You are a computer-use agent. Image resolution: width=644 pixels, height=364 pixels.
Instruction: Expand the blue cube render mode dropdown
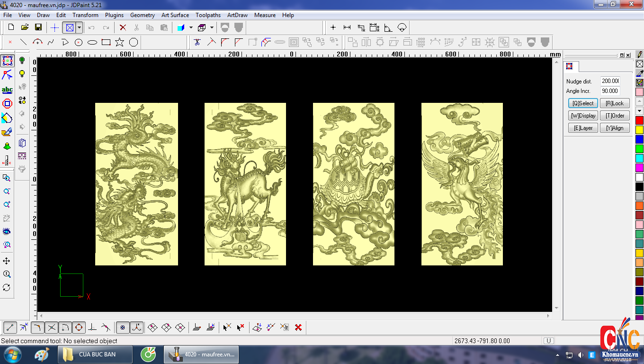point(191,27)
